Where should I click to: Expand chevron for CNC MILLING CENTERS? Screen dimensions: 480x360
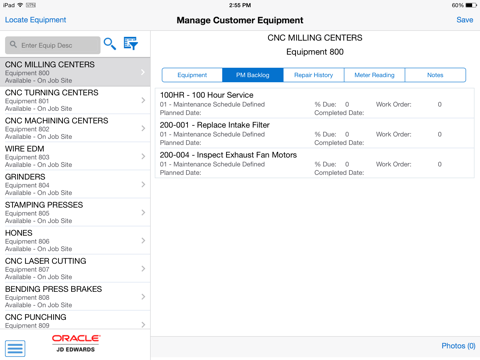coord(143,72)
